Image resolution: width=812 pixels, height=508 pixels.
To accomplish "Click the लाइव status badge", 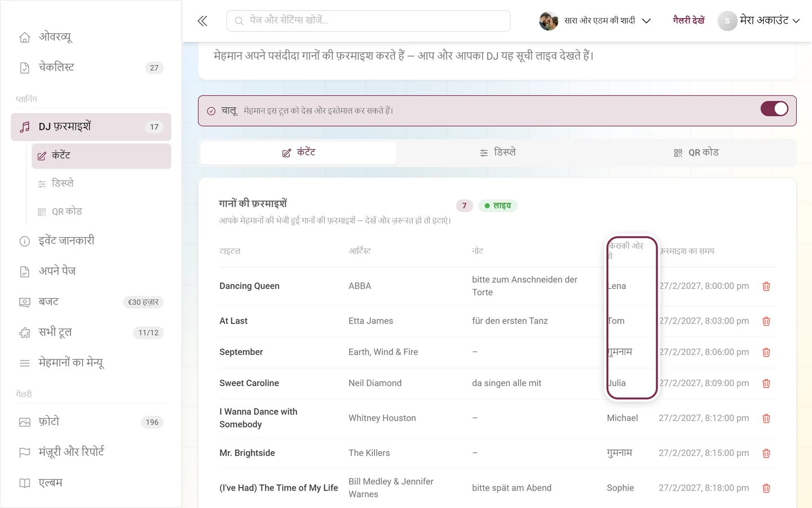I will click(498, 206).
